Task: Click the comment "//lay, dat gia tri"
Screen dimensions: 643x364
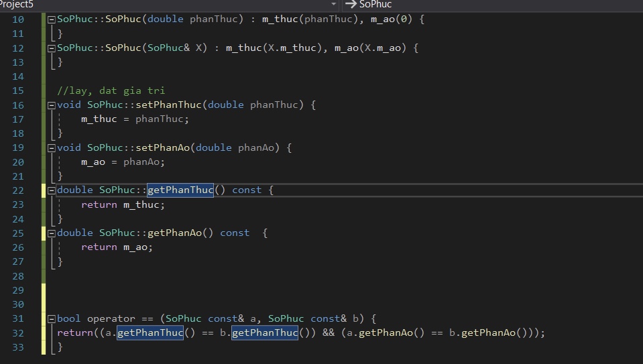Action: (111, 90)
